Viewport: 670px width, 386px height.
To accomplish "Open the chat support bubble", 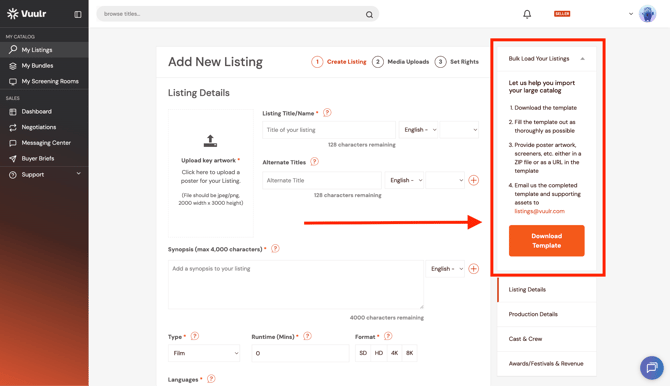I will point(652,367).
